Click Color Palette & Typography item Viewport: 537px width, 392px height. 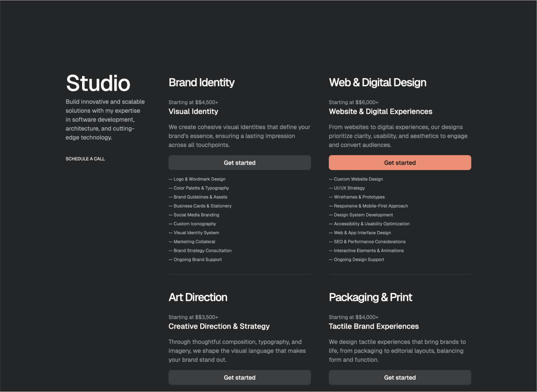click(199, 188)
